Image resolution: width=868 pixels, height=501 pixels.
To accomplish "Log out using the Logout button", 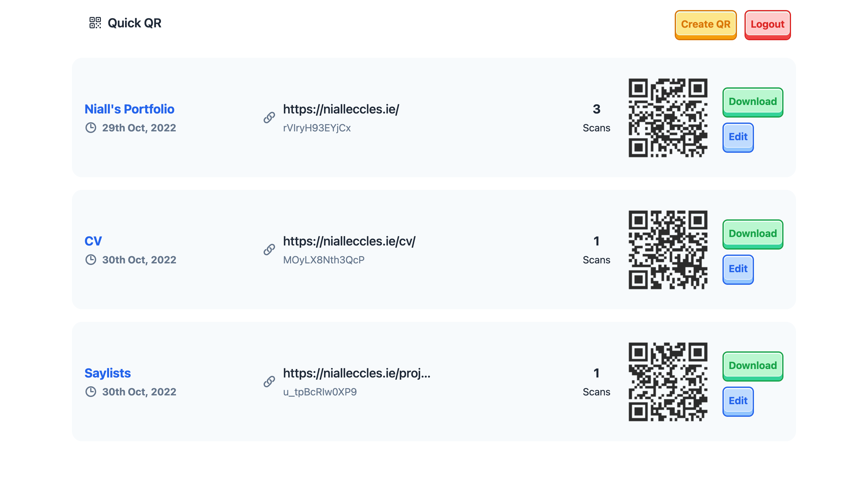I will (767, 25).
